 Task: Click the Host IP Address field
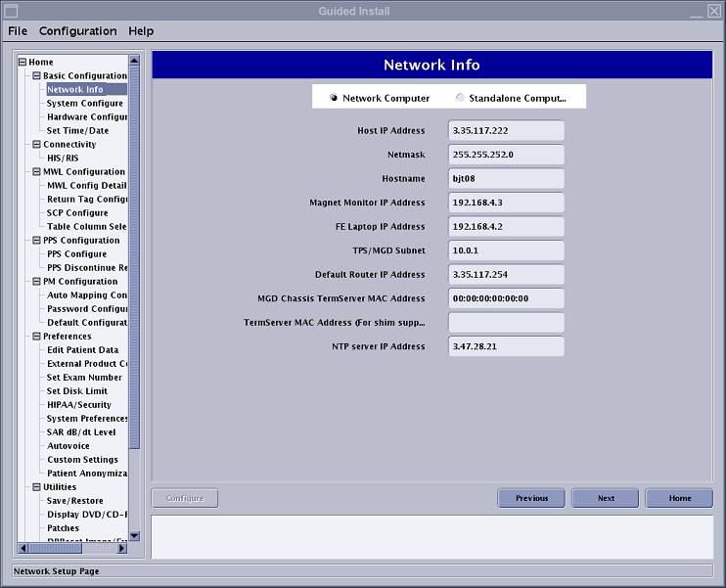(506, 131)
